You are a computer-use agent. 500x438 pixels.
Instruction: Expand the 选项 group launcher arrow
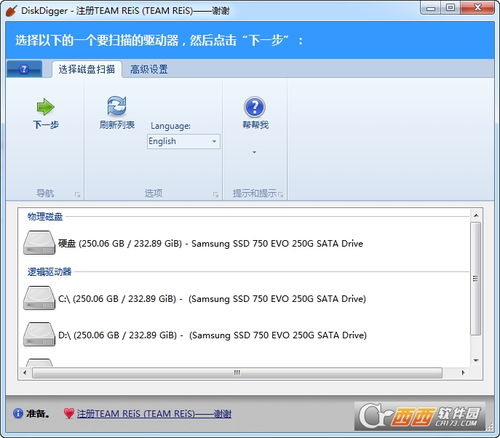coord(215,194)
